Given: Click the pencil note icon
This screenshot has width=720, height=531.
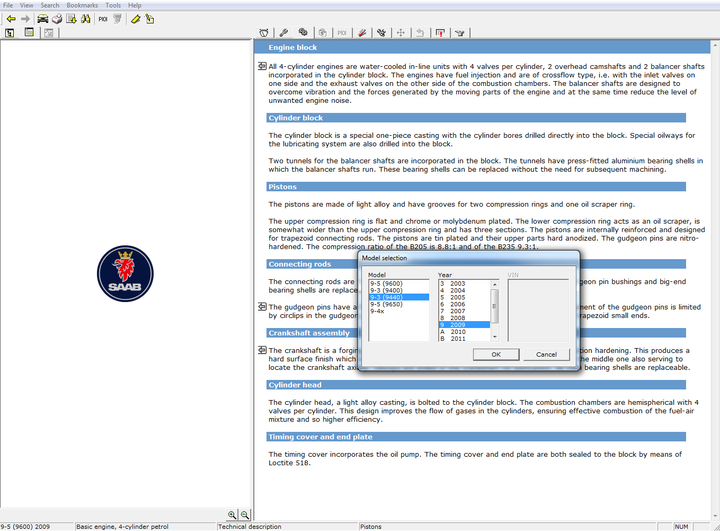Looking at the screenshot, I should [150, 19].
